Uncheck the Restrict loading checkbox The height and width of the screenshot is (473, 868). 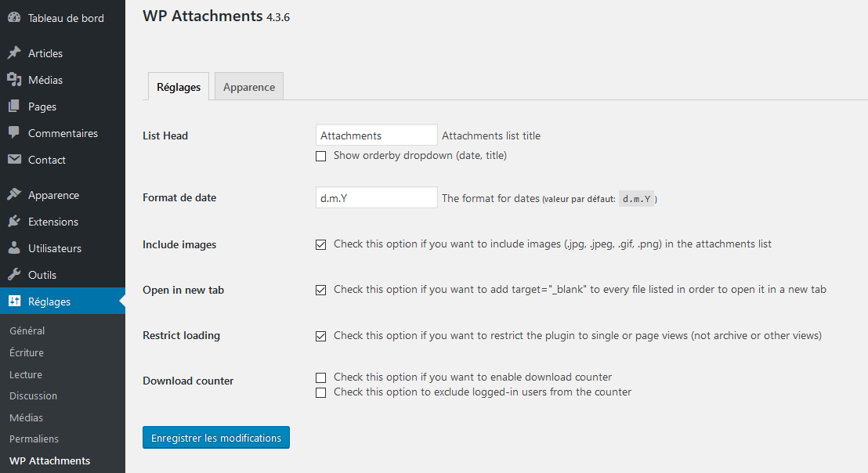point(320,336)
